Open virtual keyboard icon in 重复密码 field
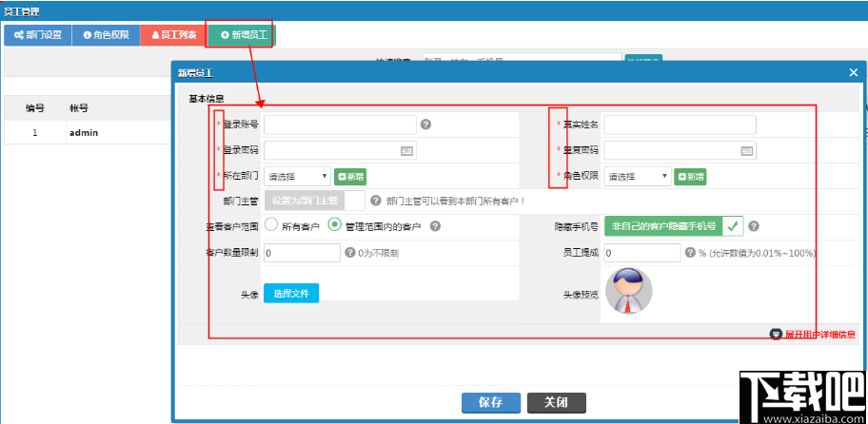Screen dimensions: 868x424 click(x=747, y=151)
